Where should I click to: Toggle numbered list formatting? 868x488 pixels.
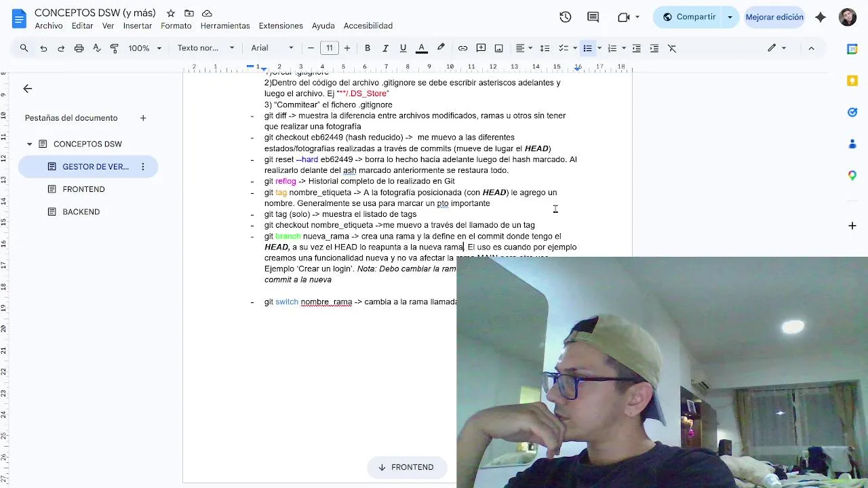[x=612, y=48]
